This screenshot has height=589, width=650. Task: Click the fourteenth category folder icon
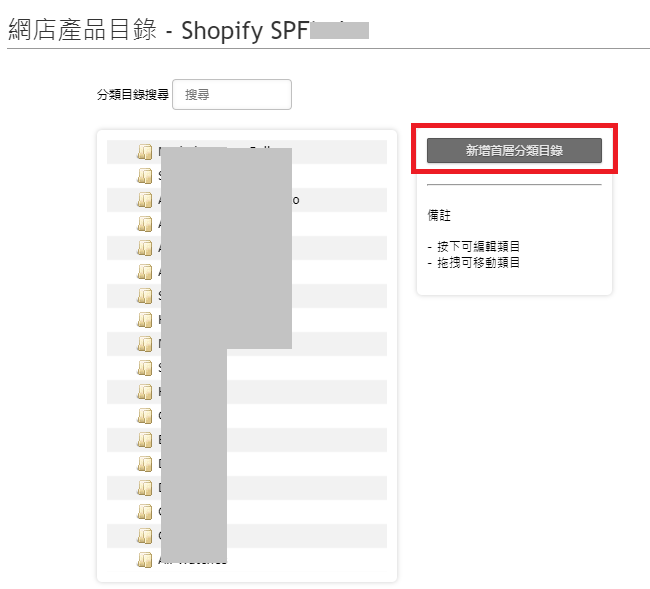[145, 464]
